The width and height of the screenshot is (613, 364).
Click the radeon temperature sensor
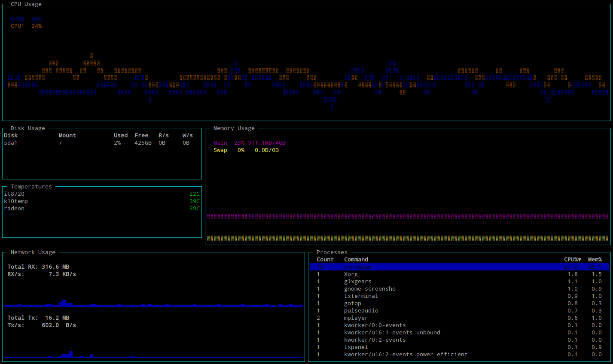click(14, 209)
